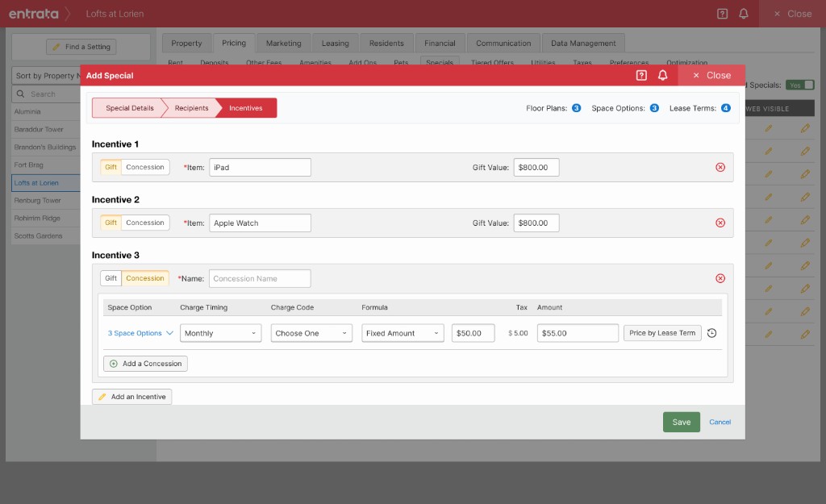Remove Incentive 2 with its delete icon
This screenshot has width=826, height=504.
click(x=720, y=223)
